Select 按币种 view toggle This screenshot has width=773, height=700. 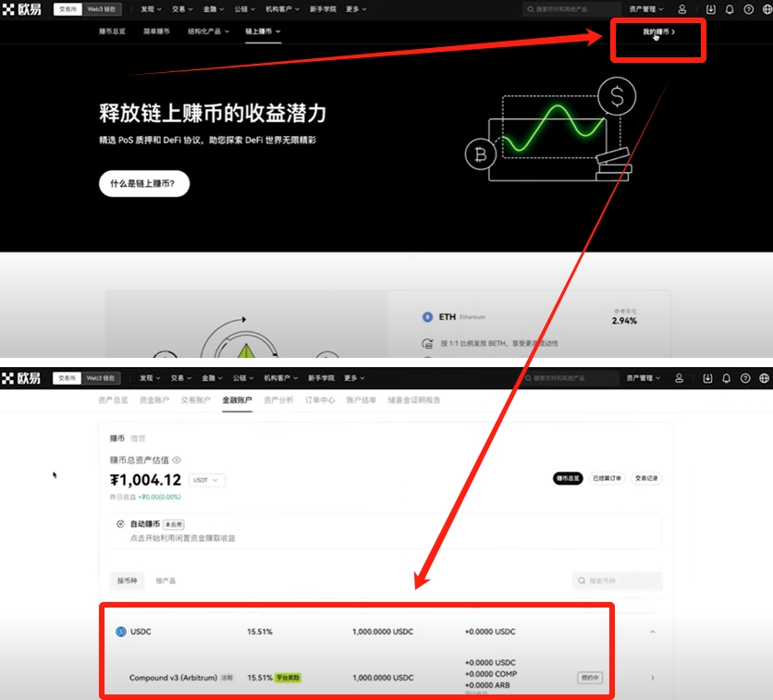coord(128,581)
